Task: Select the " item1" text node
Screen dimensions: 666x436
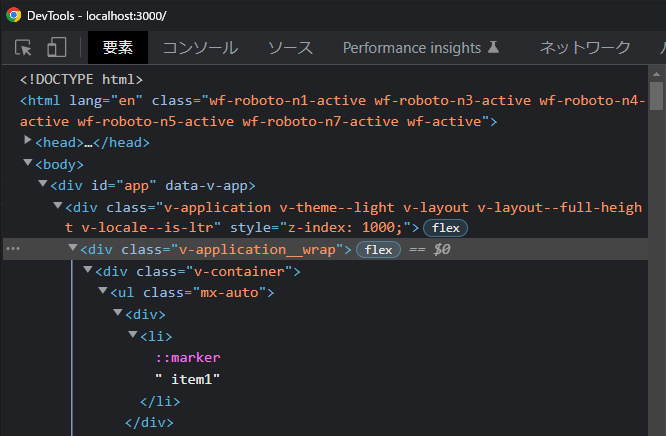Action: (188, 379)
